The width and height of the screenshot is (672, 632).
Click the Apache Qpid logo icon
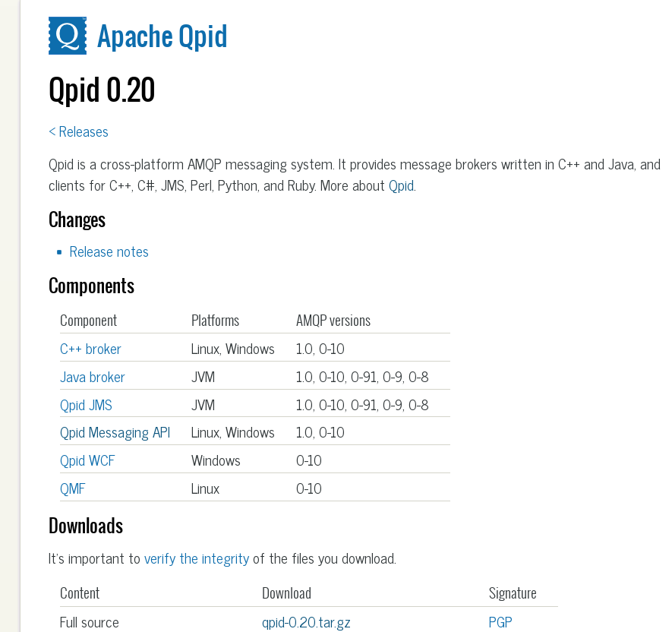click(x=68, y=36)
